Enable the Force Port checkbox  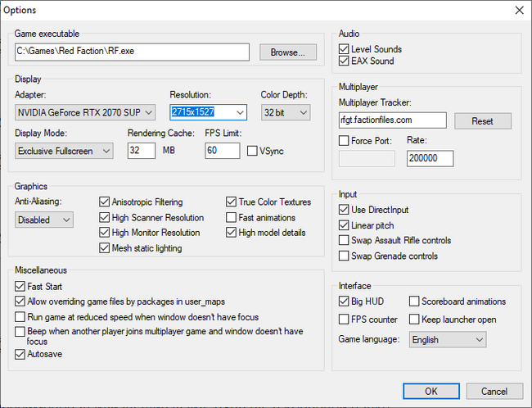click(345, 141)
